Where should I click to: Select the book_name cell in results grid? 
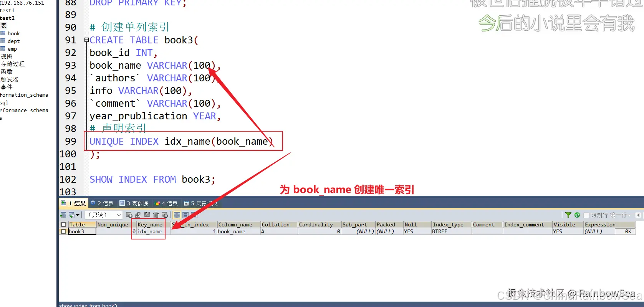[x=238, y=231]
